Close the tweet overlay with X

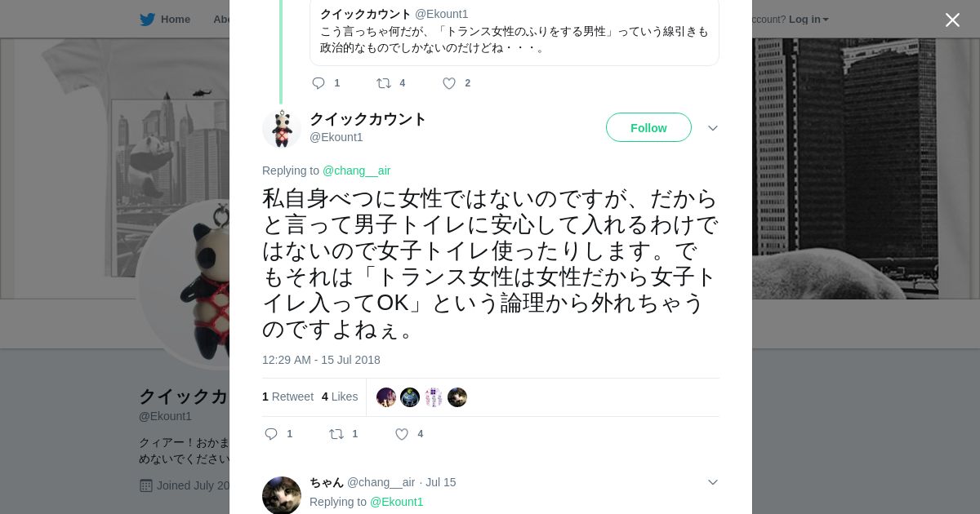coord(952,20)
